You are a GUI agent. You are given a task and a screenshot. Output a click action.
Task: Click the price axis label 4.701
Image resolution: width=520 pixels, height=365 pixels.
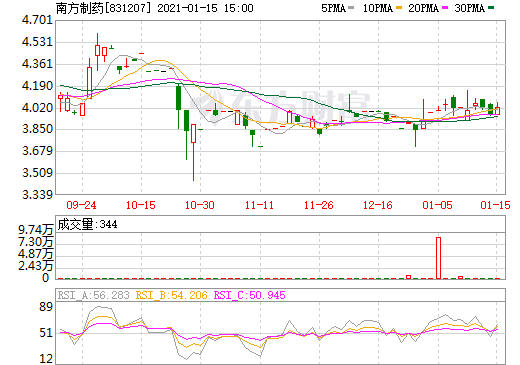click(x=37, y=20)
